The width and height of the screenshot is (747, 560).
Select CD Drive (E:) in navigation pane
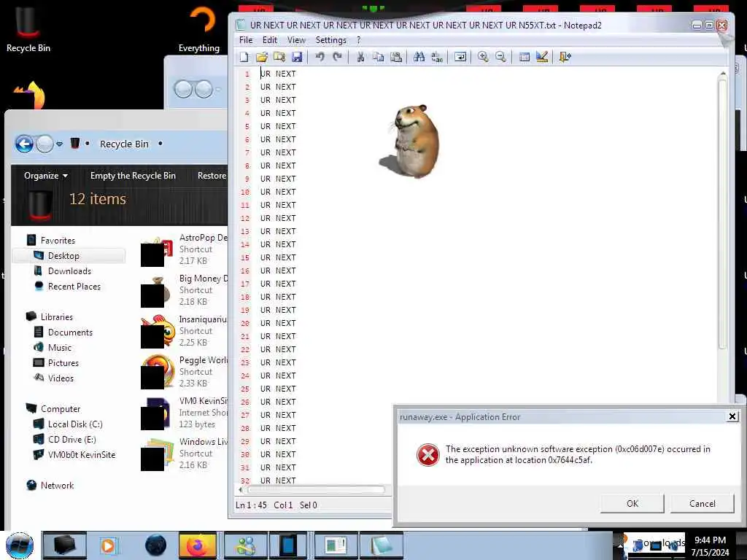click(x=71, y=440)
